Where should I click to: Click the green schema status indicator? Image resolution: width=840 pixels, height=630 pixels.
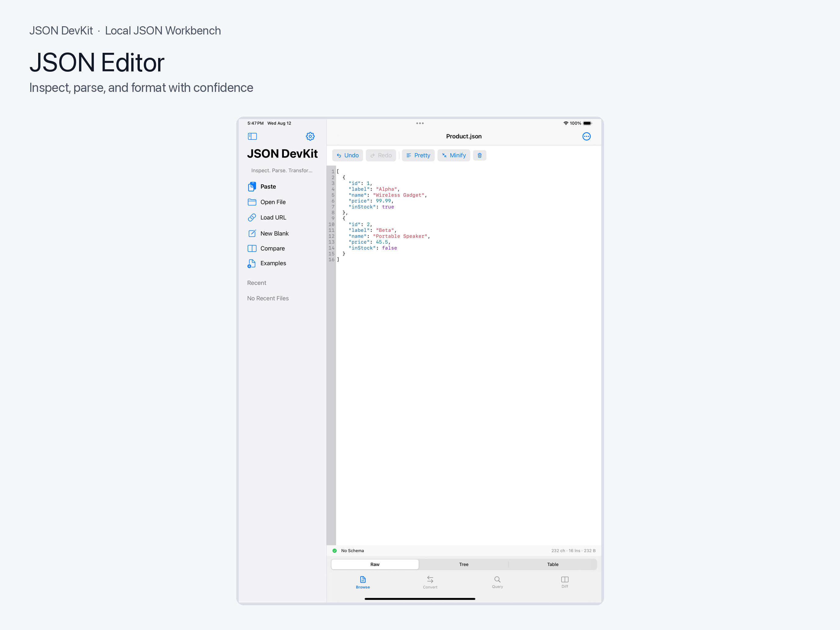pyautogui.click(x=335, y=551)
